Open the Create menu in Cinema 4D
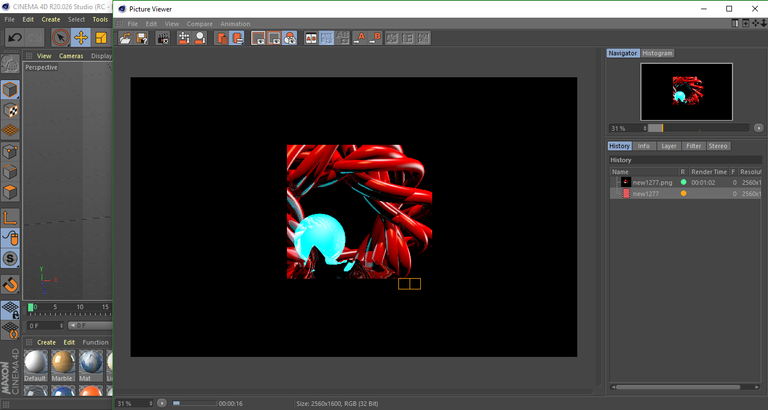 (50, 20)
